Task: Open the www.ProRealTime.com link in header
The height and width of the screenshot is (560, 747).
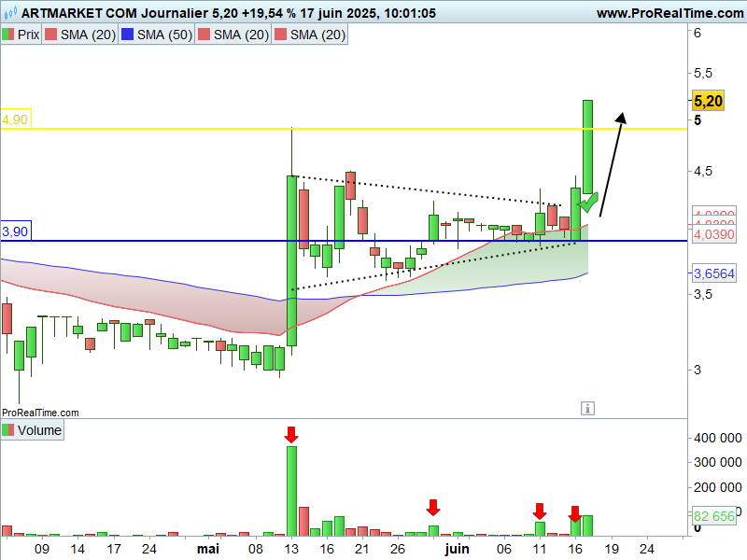Action: (669, 13)
